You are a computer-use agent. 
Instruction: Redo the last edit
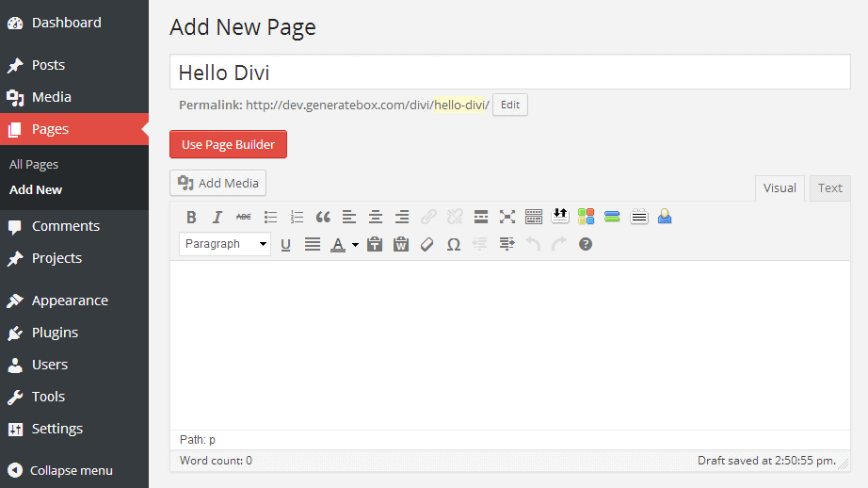point(559,244)
